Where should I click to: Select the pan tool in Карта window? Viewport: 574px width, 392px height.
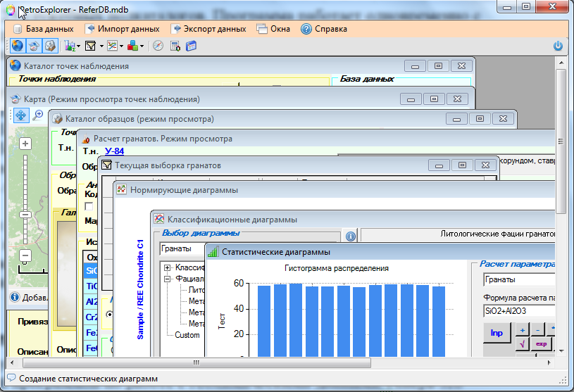(21, 115)
